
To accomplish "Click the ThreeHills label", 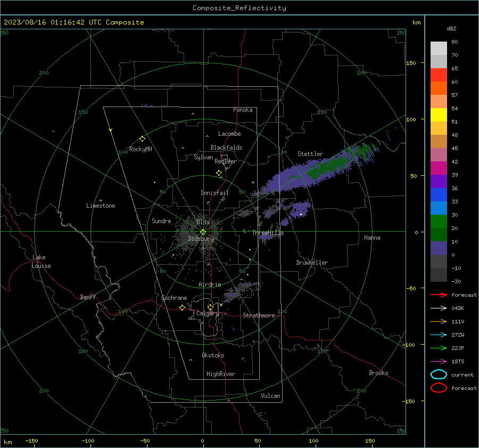I will pos(268,233).
